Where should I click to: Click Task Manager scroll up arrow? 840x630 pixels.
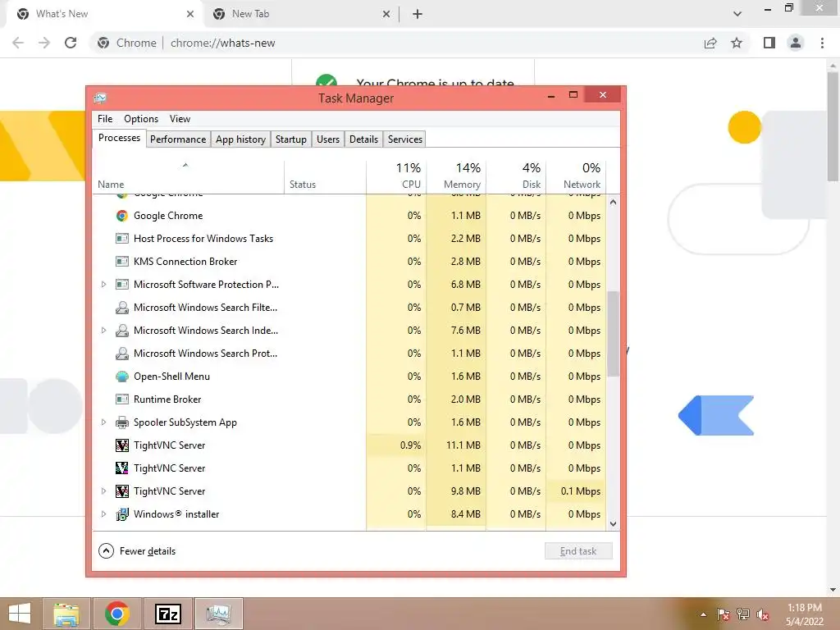614,203
